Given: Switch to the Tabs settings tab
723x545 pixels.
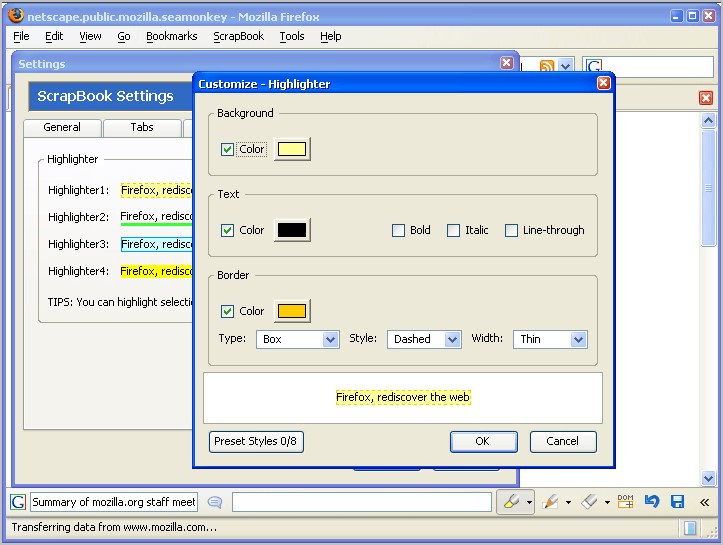Looking at the screenshot, I should 142,127.
